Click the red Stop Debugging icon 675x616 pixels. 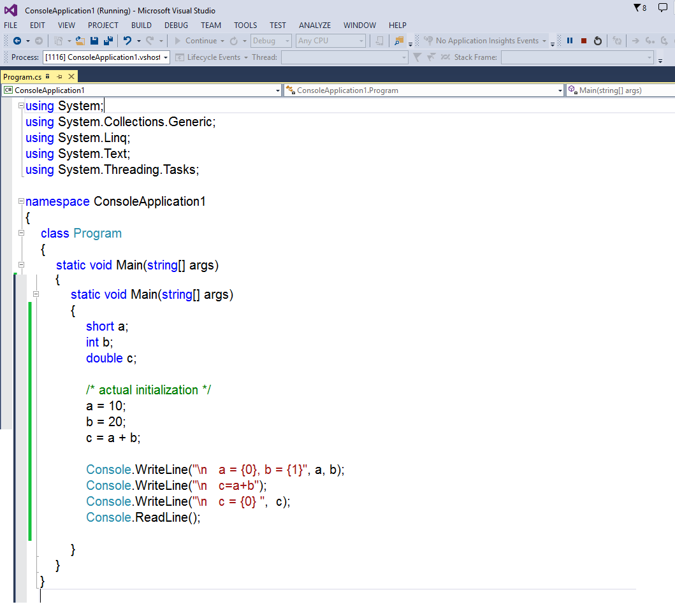pos(583,39)
